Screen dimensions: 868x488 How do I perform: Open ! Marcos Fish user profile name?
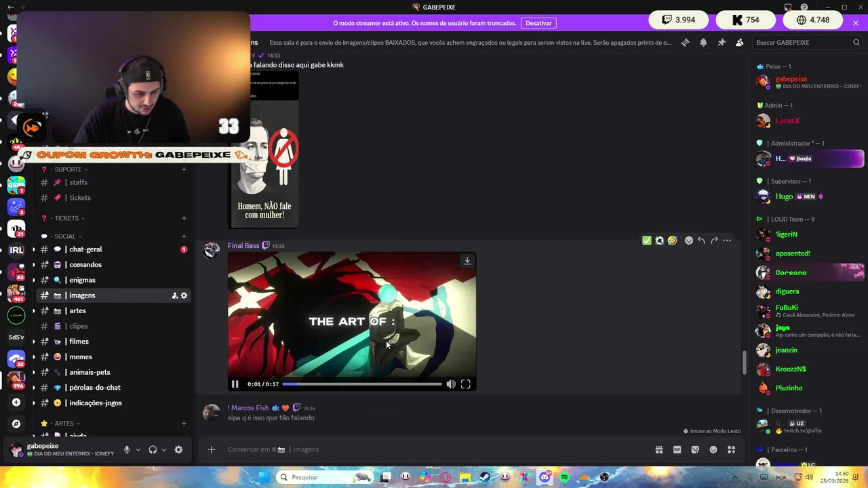(248, 408)
